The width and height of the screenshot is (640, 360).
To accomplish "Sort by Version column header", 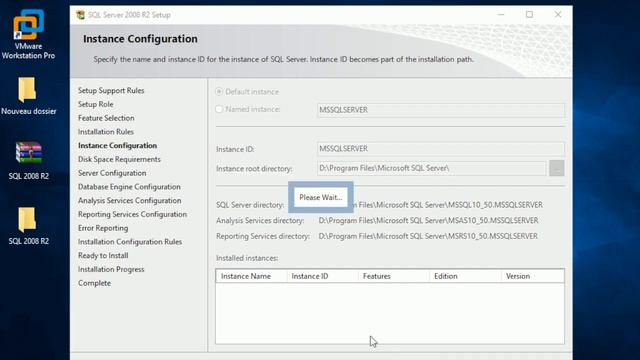I will [533, 276].
